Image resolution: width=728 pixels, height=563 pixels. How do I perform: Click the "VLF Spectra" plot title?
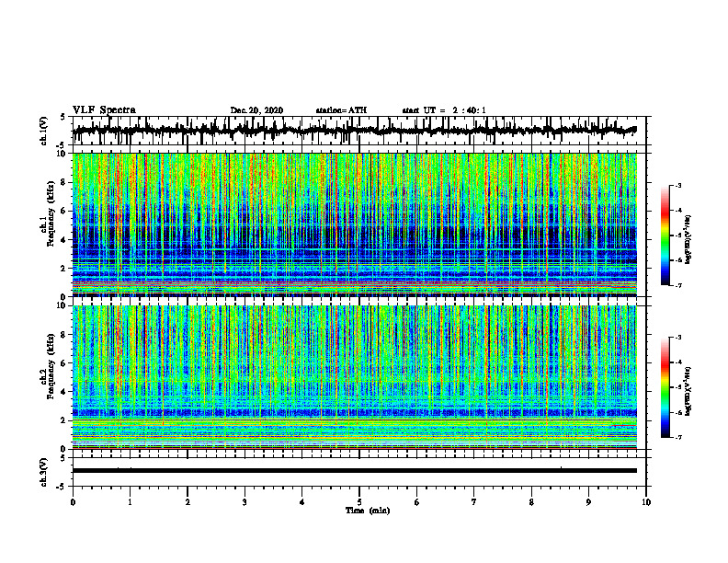click(104, 110)
